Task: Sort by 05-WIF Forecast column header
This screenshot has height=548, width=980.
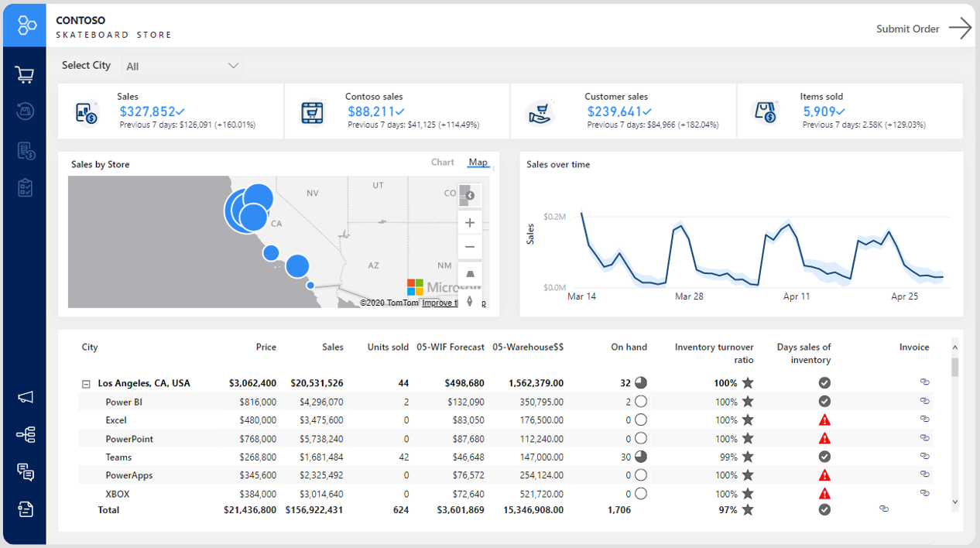Action: coord(451,347)
